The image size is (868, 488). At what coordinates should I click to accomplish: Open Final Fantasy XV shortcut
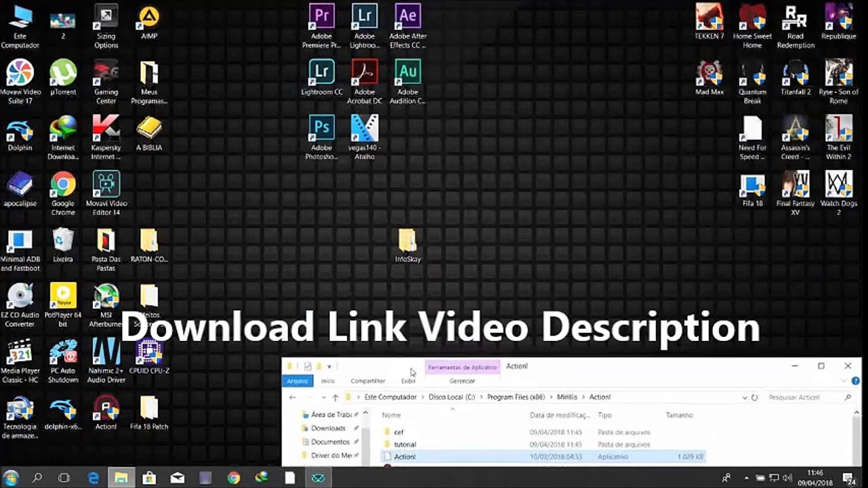pyautogui.click(x=795, y=193)
